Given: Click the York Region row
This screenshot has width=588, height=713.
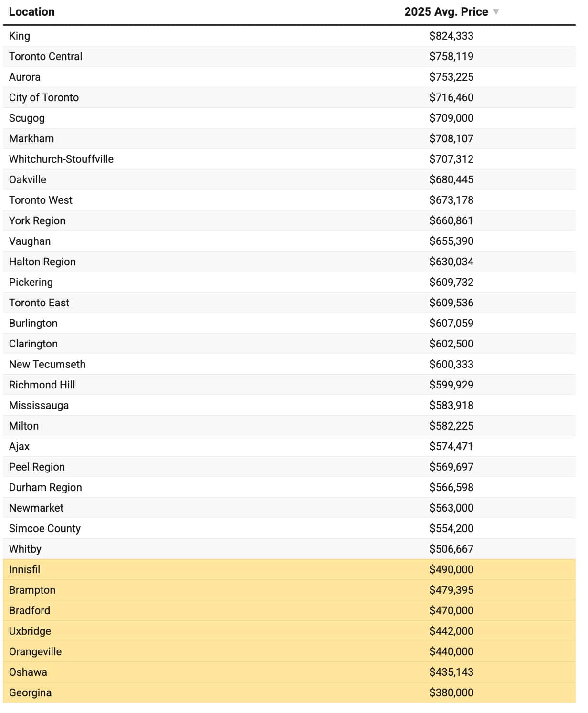Looking at the screenshot, I should [289, 220].
